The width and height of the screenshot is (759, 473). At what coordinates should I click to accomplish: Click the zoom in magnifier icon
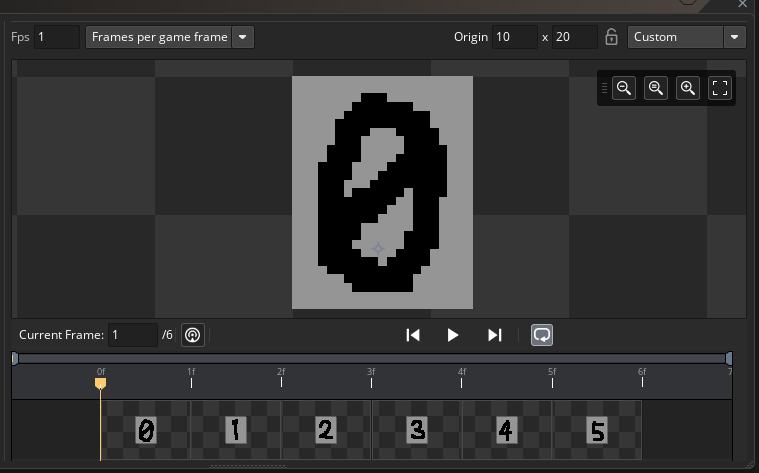tap(688, 88)
